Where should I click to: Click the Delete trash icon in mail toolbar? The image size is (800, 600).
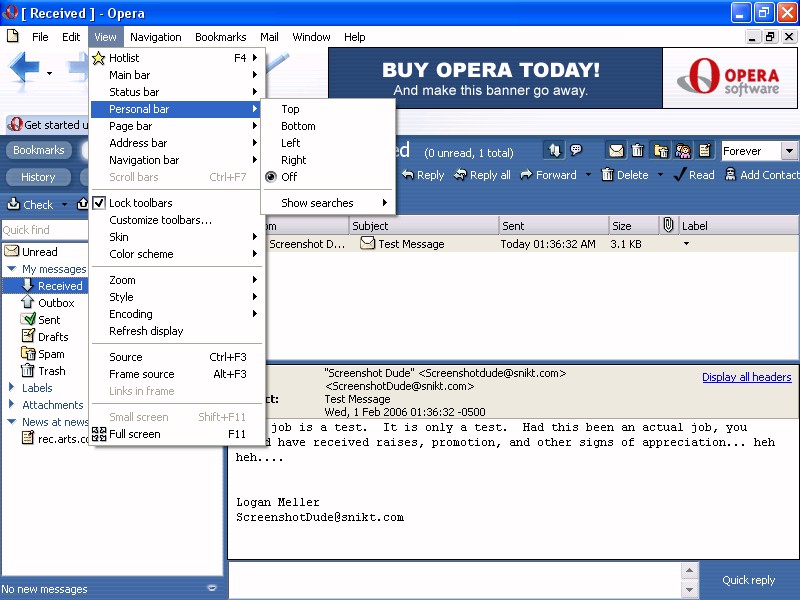tap(607, 175)
